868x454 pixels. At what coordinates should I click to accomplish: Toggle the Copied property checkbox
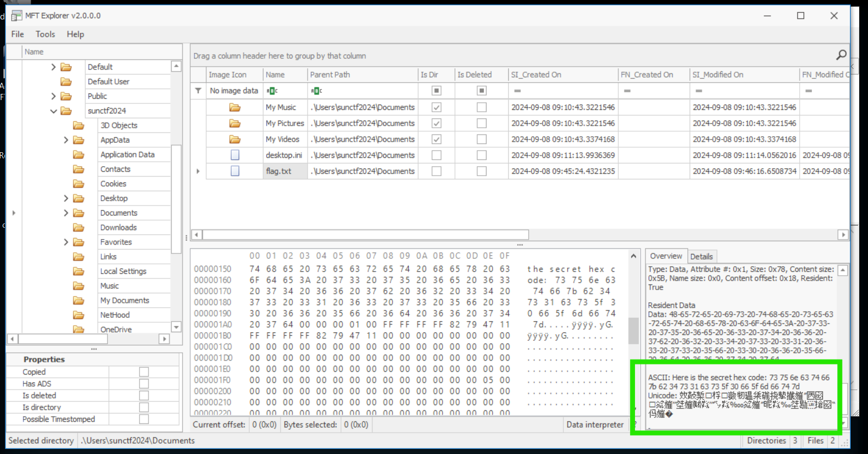tap(144, 372)
